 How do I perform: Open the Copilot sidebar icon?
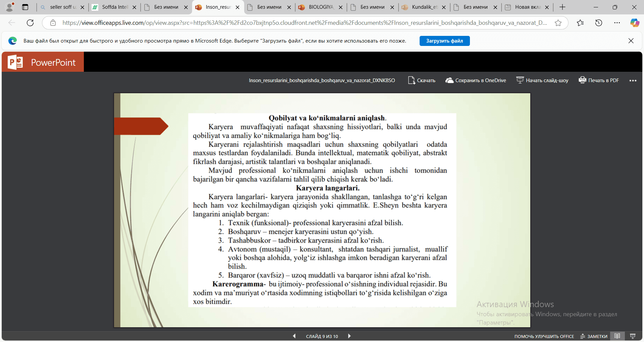pyautogui.click(x=635, y=23)
